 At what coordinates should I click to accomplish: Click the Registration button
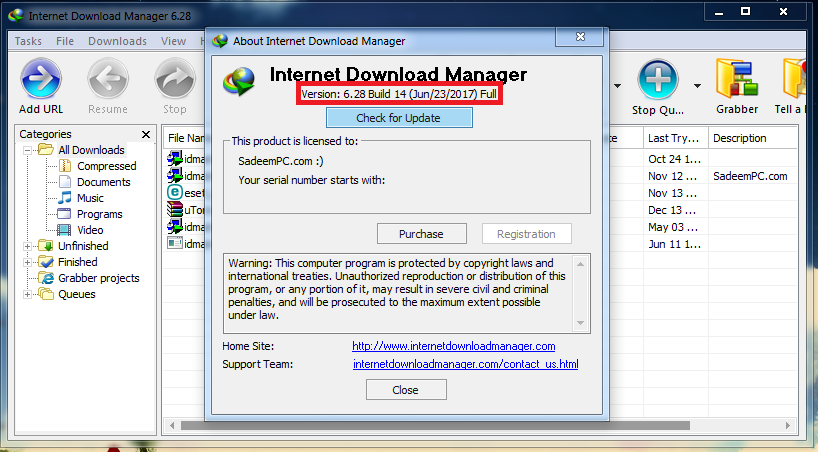526,234
